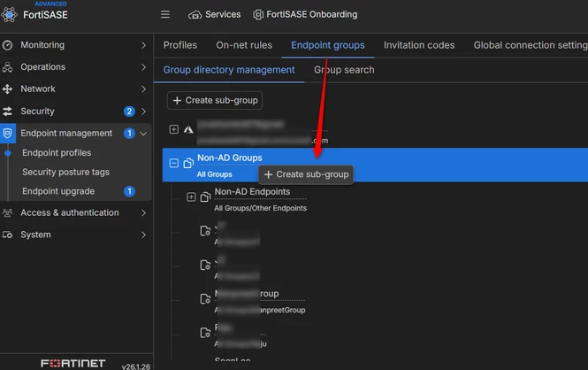Click the Services cloud icon
Viewport: 588px width, 370px height.
coord(195,15)
